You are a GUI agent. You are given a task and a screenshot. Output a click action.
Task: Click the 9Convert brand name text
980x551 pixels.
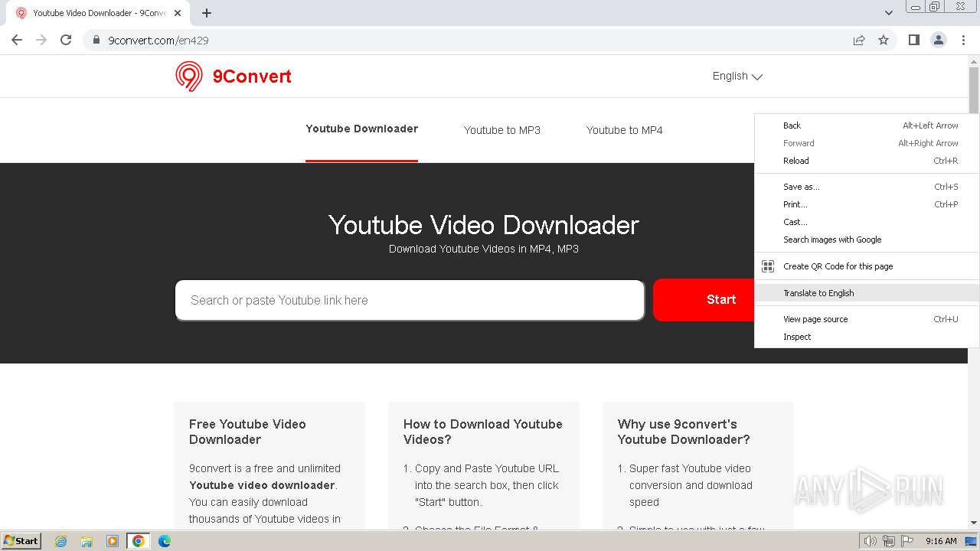click(x=252, y=77)
